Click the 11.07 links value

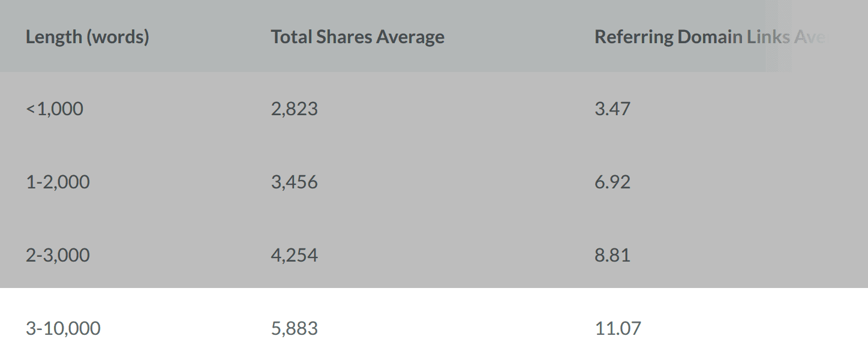(x=618, y=329)
